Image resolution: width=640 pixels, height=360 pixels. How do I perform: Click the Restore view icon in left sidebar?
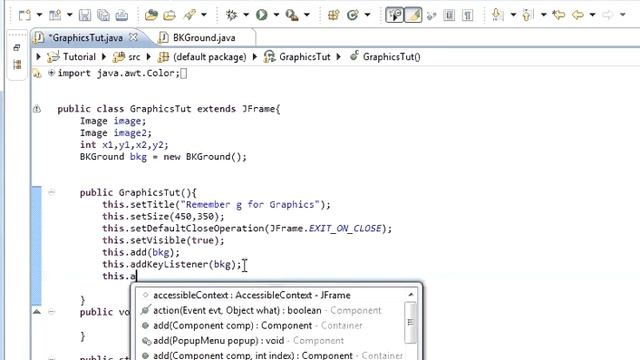[17, 47]
